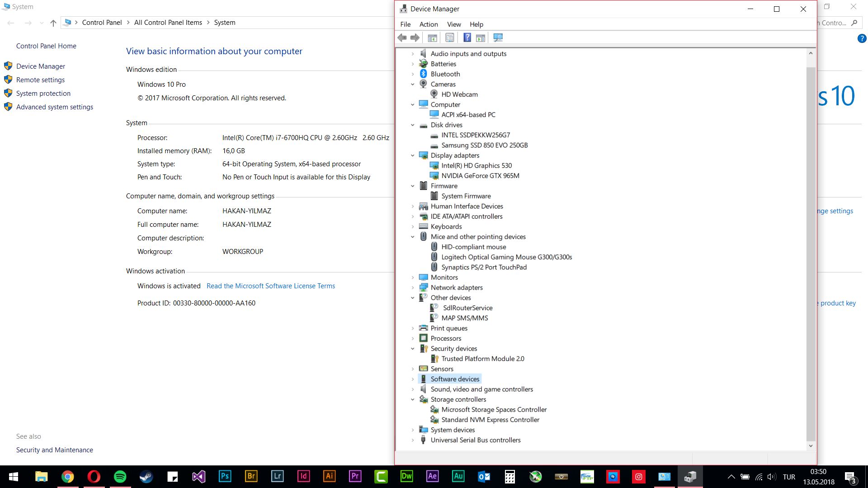Select Standard NVM Express Controller
The image size is (868, 488).
pos(491,420)
